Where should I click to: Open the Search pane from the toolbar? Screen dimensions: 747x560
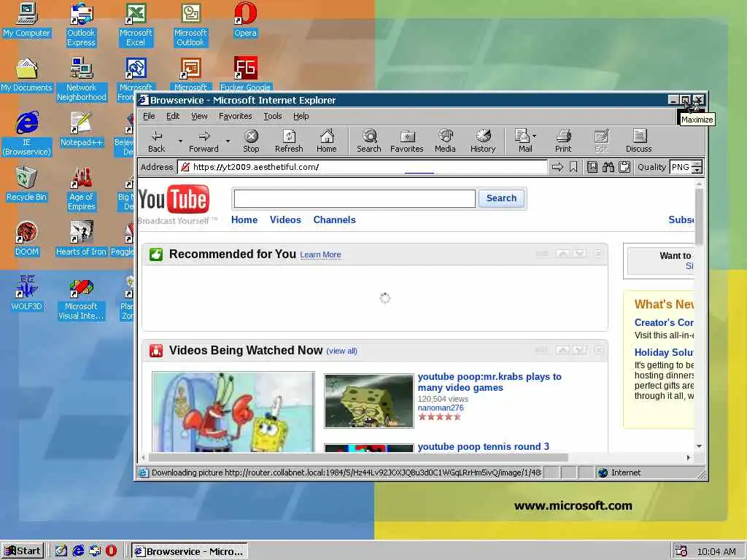pyautogui.click(x=368, y=141)
